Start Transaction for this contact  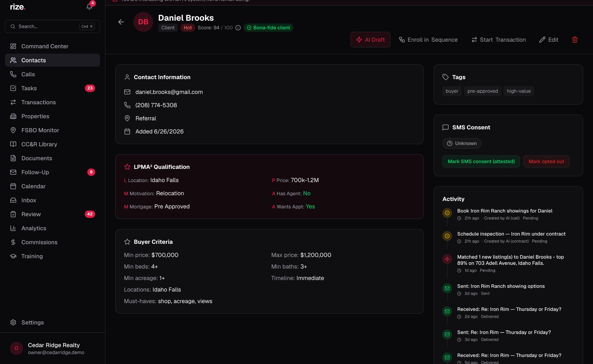(498, 40)
